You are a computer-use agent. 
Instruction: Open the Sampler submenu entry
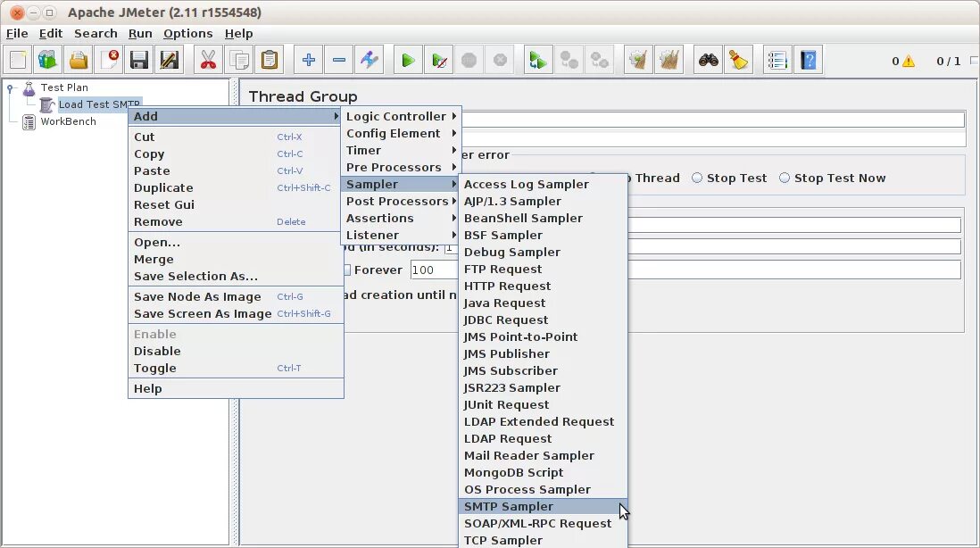click(x=401, y=185)
